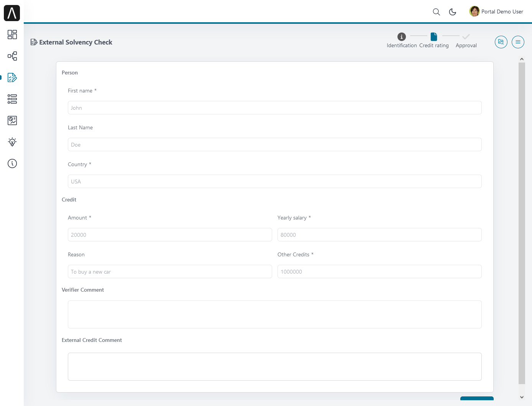Open the info icon in the sidebar
Image resolution: width=532 pixels, height=406 pixels.
point(12,163)
